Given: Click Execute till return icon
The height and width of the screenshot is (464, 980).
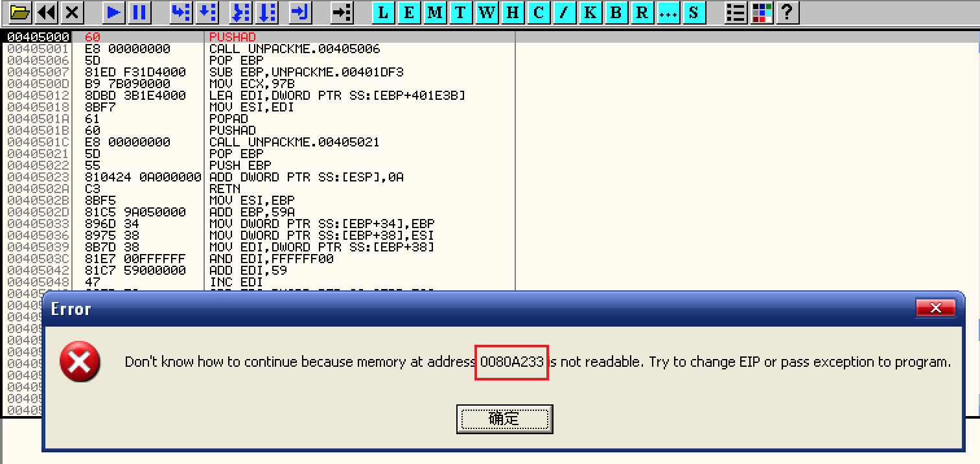Looking at the screenshot, I should [x=300, y=12].
